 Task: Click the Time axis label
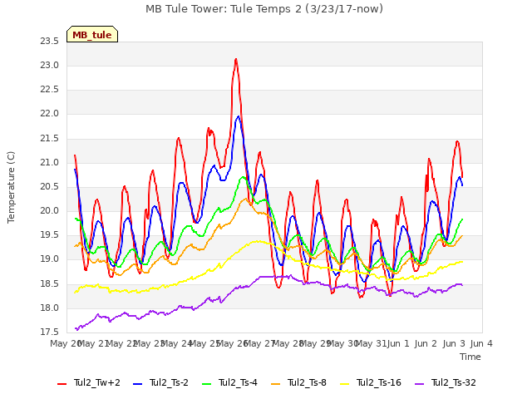470,357
